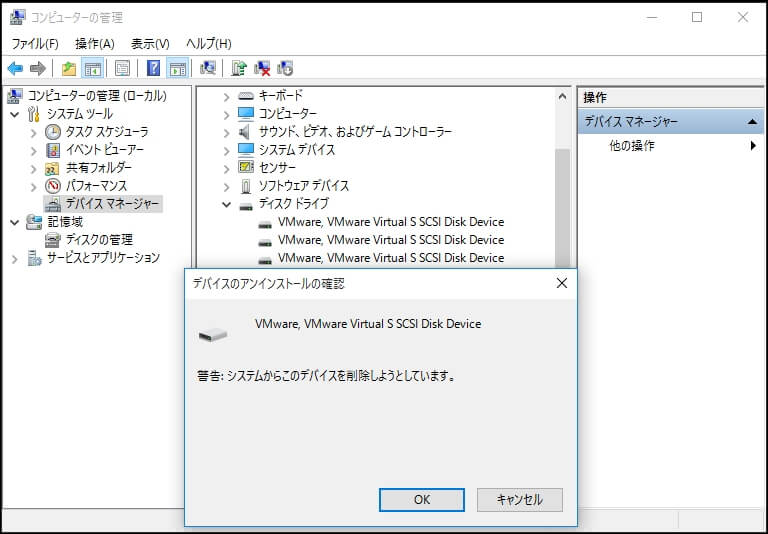The width and height of the screenshot is (768, 534).
Task: Expand the センサー device category
Action: (226, 170)
